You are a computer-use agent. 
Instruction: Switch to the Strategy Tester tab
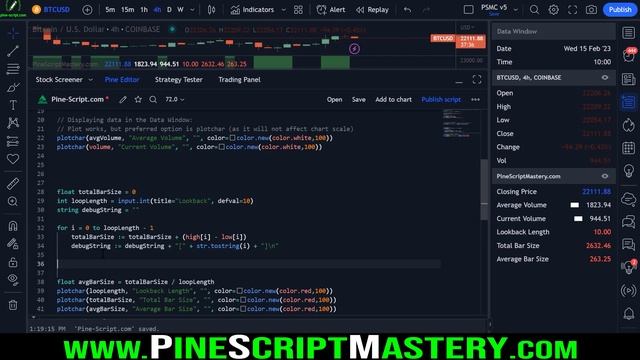178,80
